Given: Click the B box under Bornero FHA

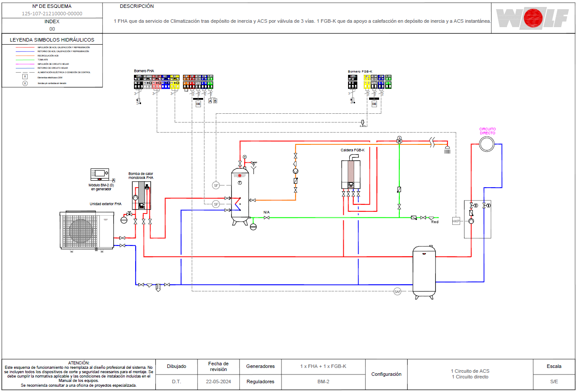Looking at the screenshot, I should [x=215, y=101].
